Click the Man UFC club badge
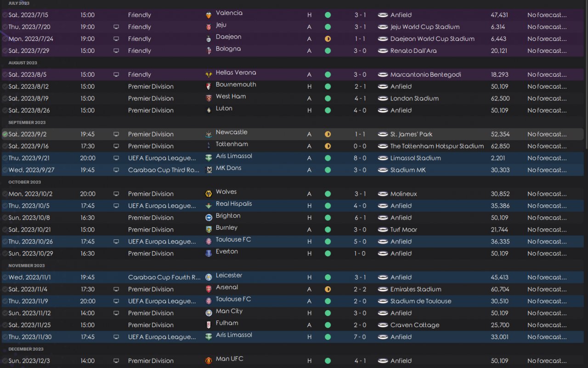588x368 pixels. (209, 361)
